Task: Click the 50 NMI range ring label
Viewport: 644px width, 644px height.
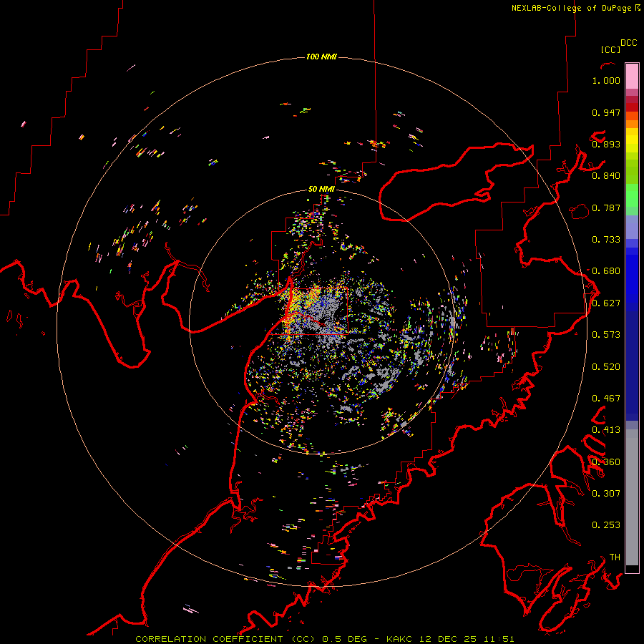Action: [x=321, y=189]
